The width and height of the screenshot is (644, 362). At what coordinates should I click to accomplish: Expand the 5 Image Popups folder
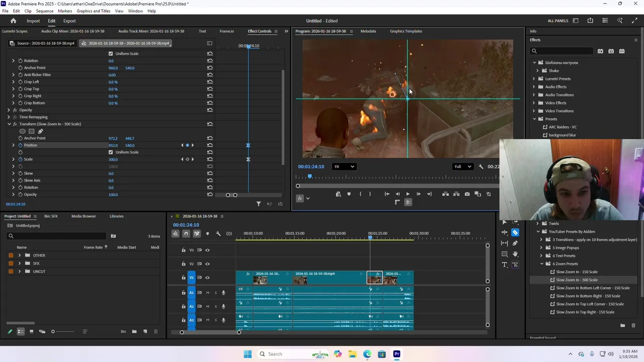pos(542,248)
